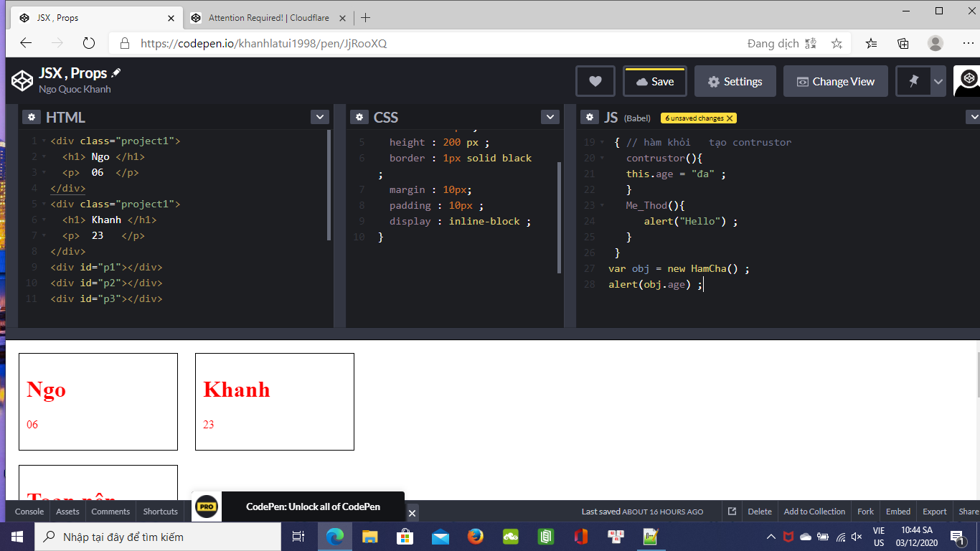Screen dimensions: 980x551
Task: Dismiss the unsaved changes badge
Action: pos(730,118)
